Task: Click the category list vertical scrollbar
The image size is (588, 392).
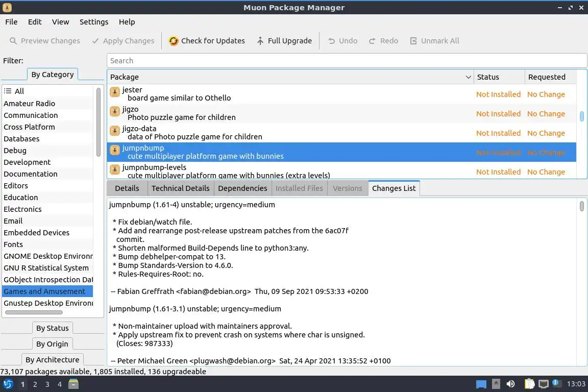Action: coord(98,122)
